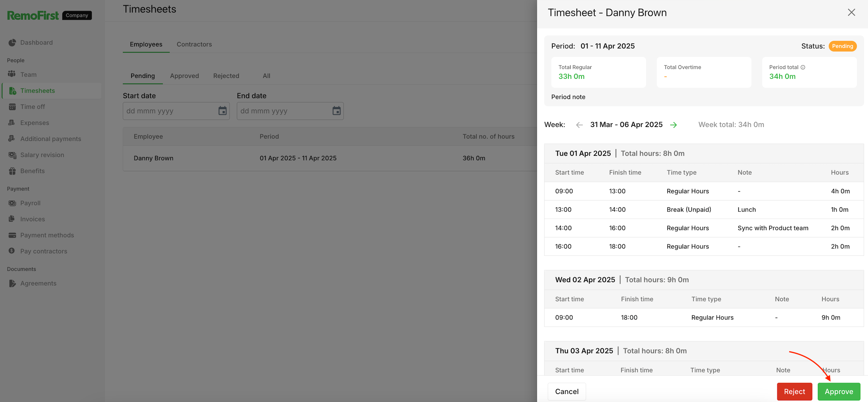Screen dimensions: 868x402
Task: Select the Rejected filter tab
Action: tap(226, 76)
